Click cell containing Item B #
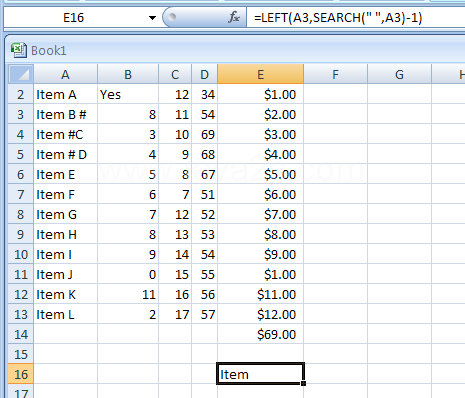The image size is (465, 398). (x=65, y=114)
